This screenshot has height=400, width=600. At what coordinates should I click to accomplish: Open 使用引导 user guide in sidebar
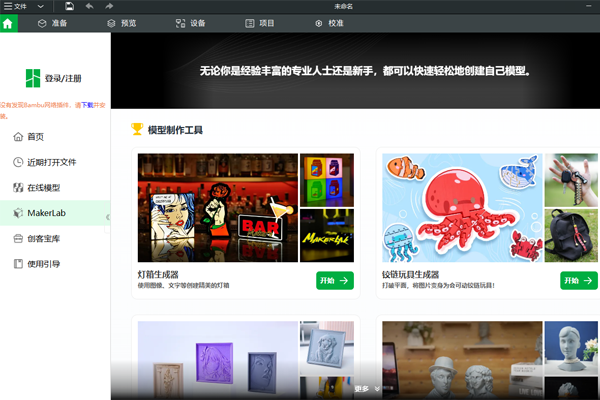[x=43, y=264]
